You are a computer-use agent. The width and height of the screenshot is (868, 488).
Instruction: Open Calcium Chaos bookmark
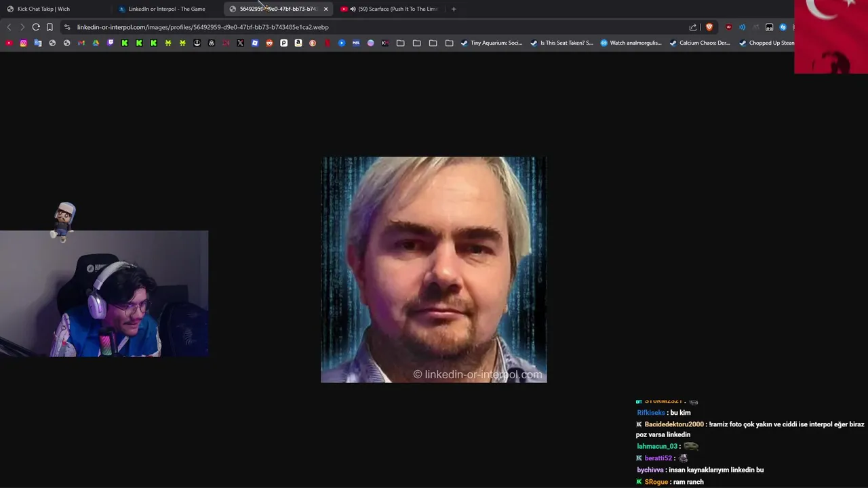[701, 43]
